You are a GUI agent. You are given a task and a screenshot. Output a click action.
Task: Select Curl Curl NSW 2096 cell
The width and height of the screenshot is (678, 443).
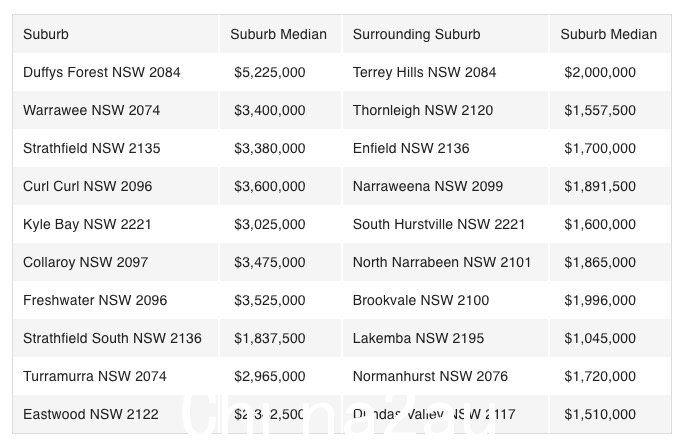coord(88,186)
